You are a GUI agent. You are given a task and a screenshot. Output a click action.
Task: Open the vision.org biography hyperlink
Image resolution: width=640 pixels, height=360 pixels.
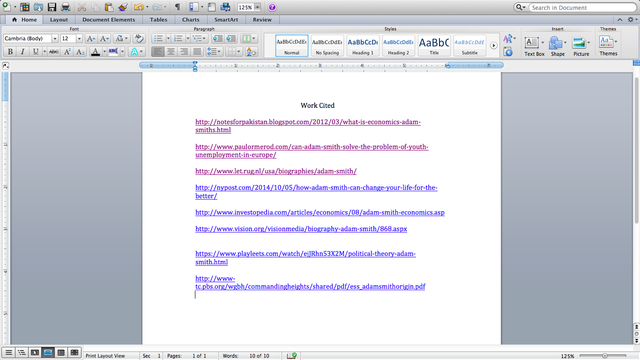point(301,229)
